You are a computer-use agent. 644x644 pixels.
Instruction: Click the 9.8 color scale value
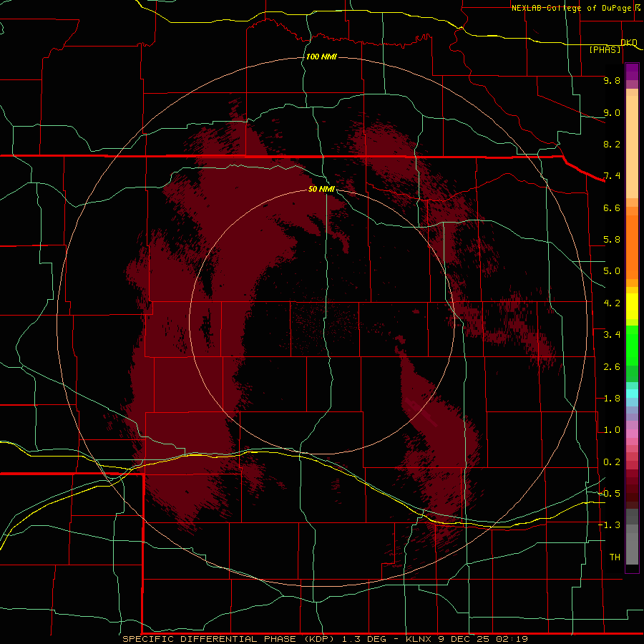pyautogui.click(x=612, y=80)
